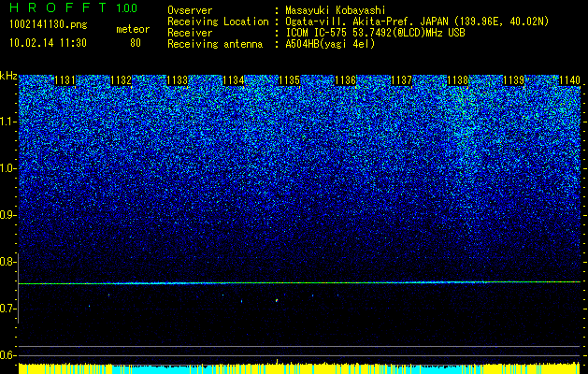This screenshot has width=588, height=374.
Task: Click the 1.0 frequency axis label
Action: click(x=8, y=168)
